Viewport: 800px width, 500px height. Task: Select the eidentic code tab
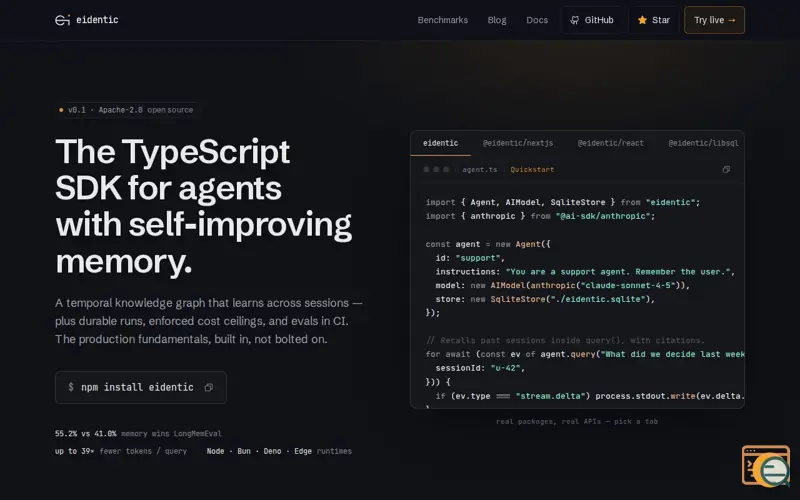coord(440,143)
